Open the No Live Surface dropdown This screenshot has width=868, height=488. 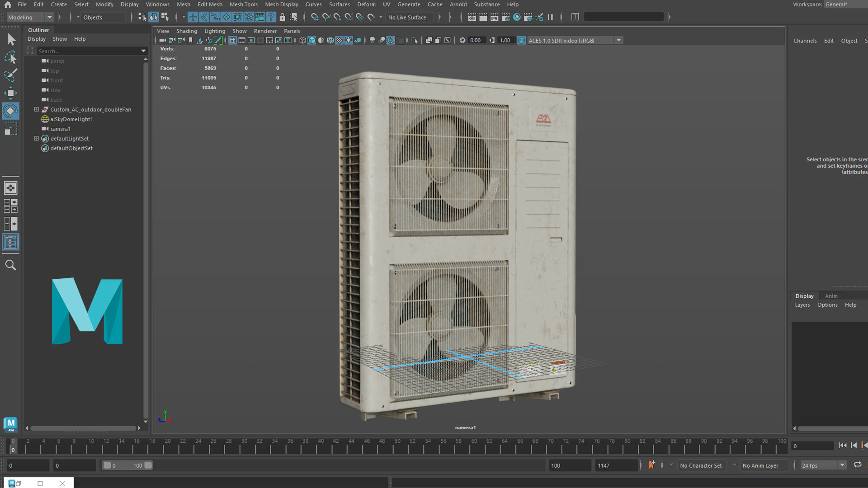click(410, 17)
